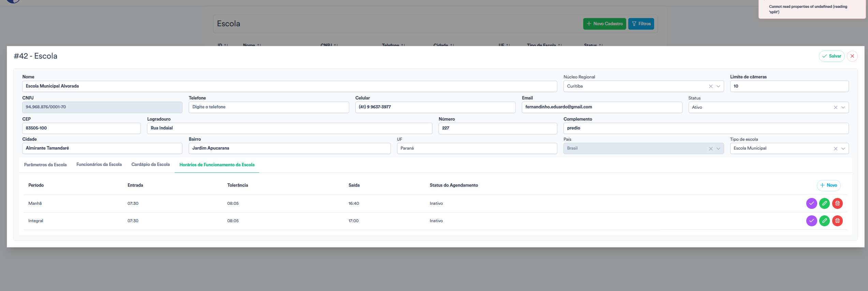
Task: Clear Tipo de escola selection with X
Action: pyautogui.click(x=836, y=149)
